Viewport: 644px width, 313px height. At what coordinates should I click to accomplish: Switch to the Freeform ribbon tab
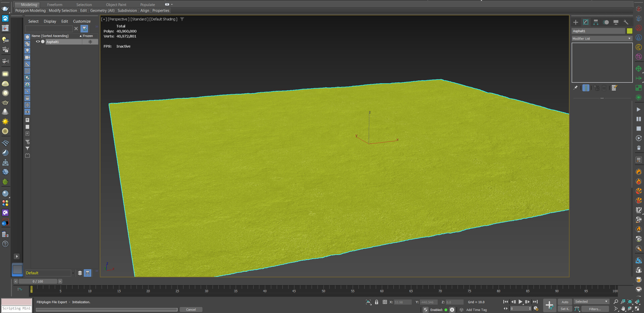[54, 4]
